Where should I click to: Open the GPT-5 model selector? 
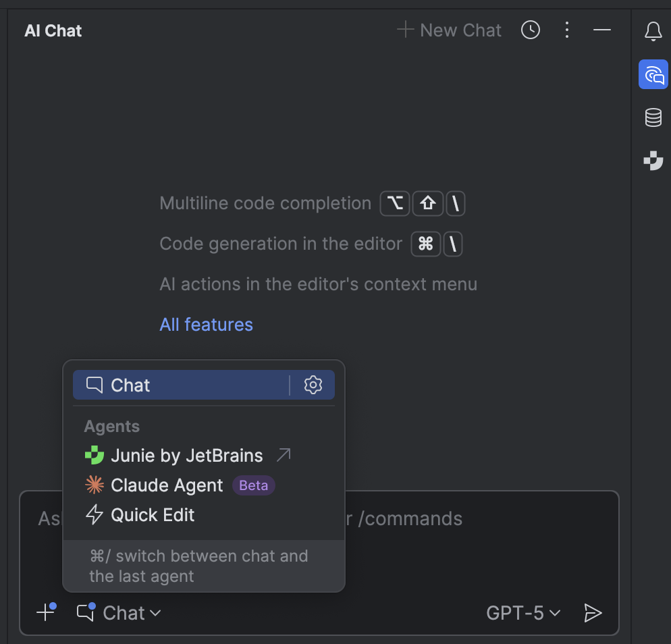pyautogui.click(x=523, y=613)
